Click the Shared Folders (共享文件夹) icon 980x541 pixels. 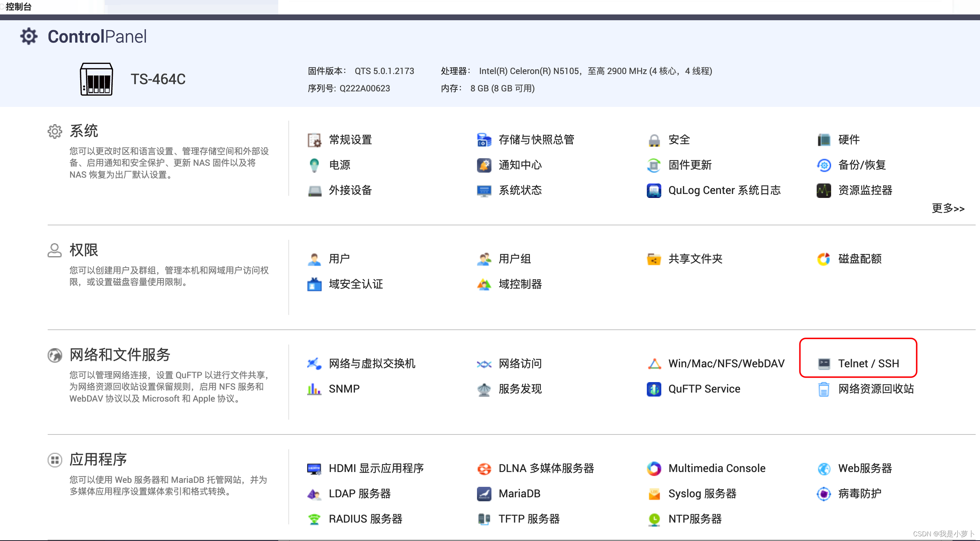pos(654,259)
